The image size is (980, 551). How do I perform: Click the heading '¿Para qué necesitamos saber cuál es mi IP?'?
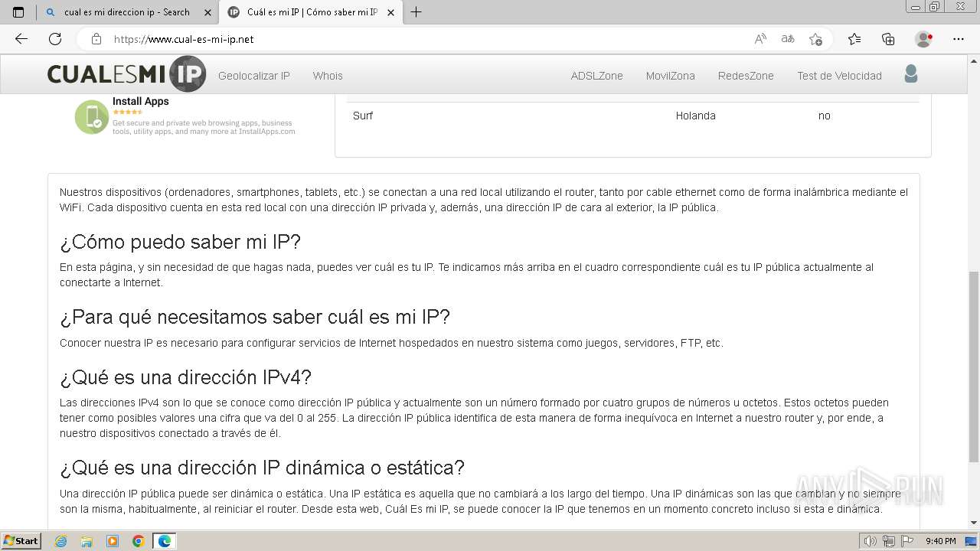pos(255,317)
